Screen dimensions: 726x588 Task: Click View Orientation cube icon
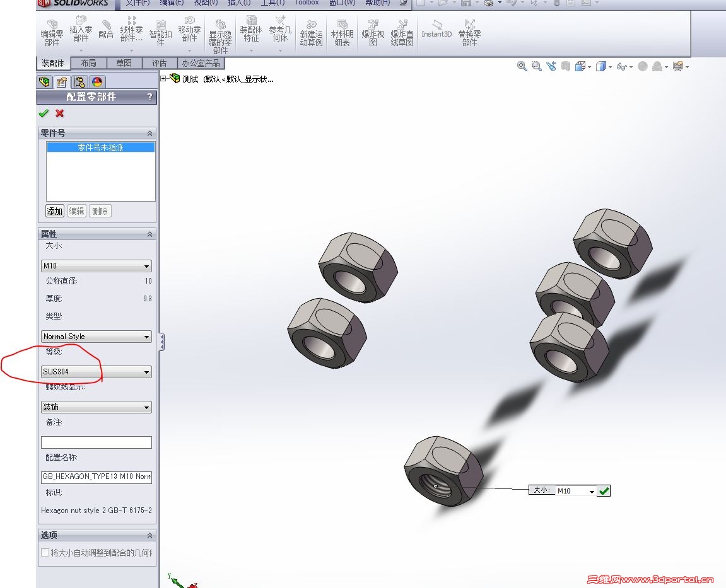[580, 66]
